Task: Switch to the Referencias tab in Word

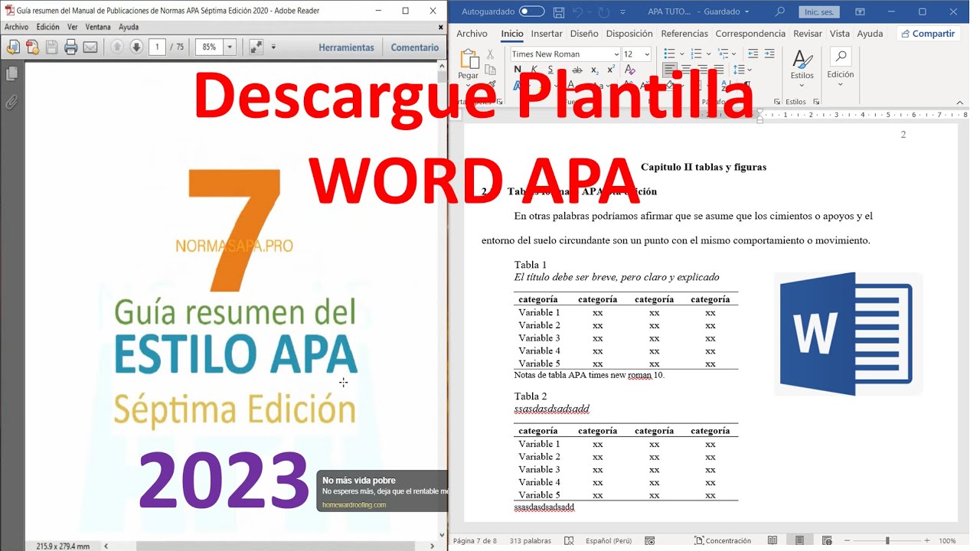Action: pyautogui.click(x=684, y=34)
